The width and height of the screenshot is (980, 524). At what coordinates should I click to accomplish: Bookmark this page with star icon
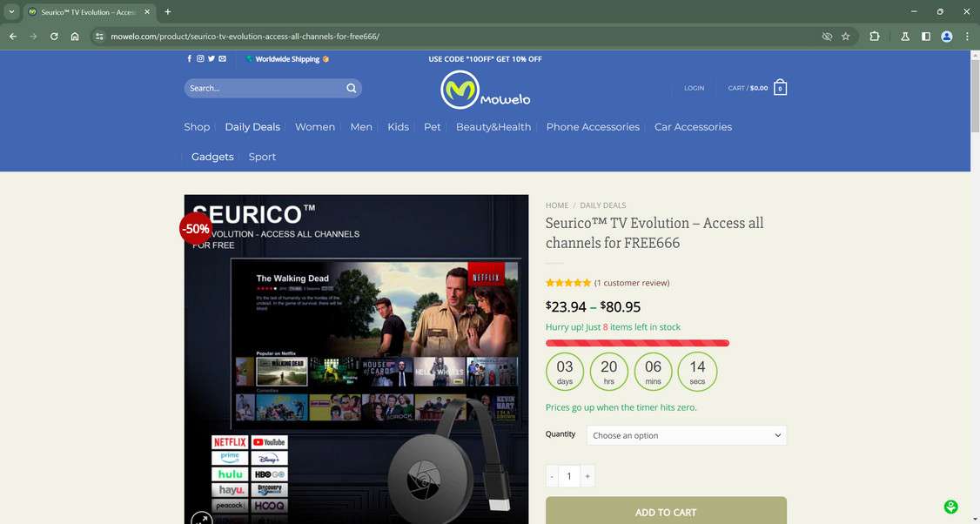(x=846, y=37)
